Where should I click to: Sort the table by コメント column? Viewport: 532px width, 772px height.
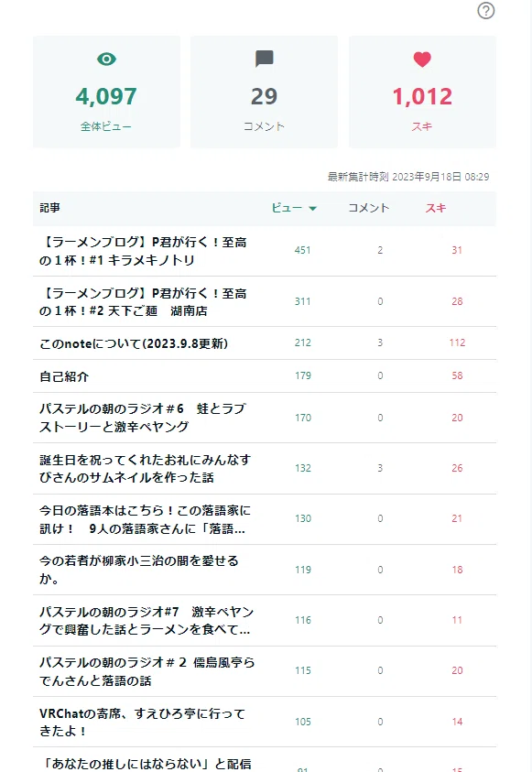369,208
